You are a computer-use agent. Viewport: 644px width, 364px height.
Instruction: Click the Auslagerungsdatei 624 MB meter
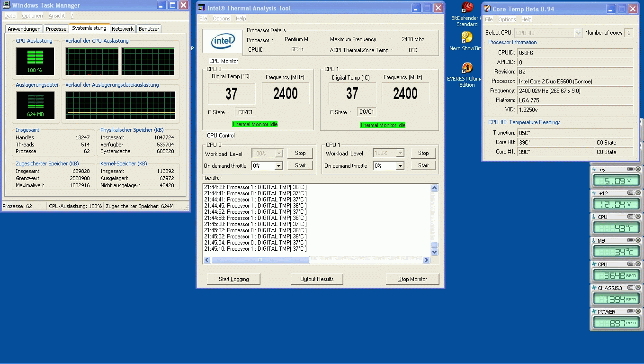(35, 105)
